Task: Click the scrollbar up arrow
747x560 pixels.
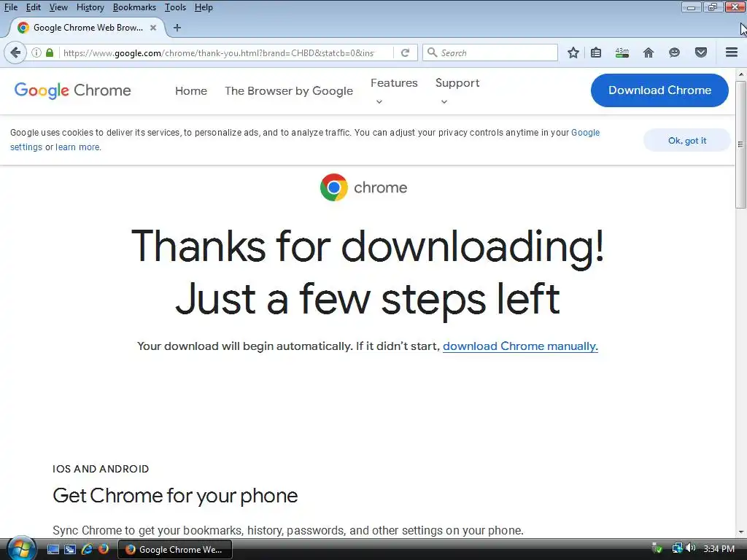Action: pyautogui.click(x=741, y=74)
